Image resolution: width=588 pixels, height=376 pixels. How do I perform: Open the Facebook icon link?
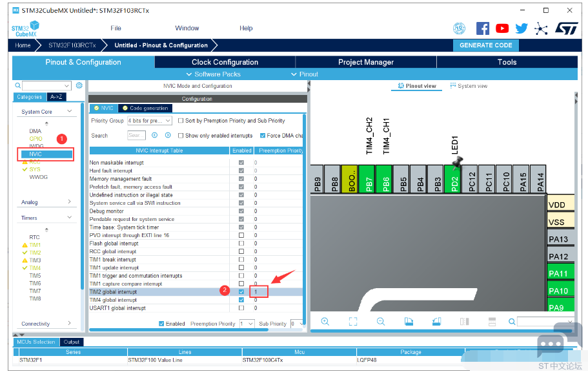[483, 28]
